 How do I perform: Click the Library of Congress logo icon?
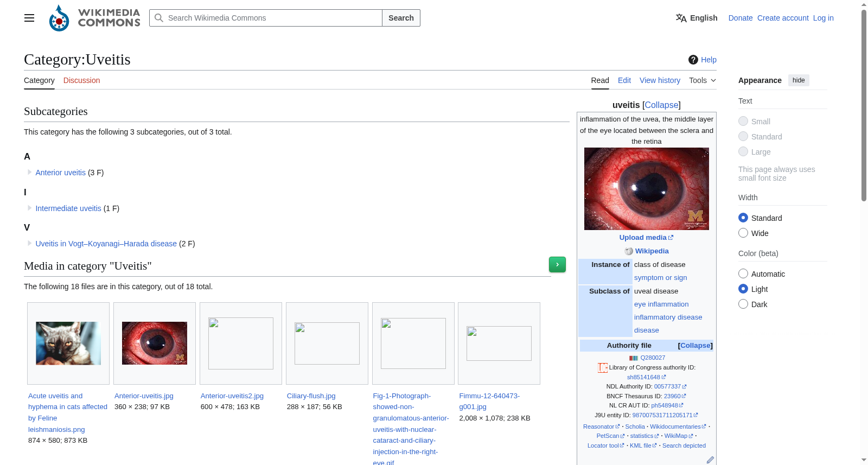(603, 368)
